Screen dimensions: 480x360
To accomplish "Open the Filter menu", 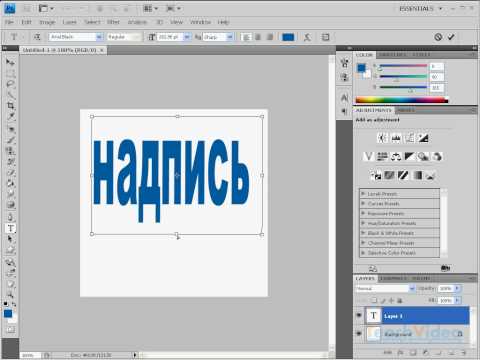I will 113,22.
